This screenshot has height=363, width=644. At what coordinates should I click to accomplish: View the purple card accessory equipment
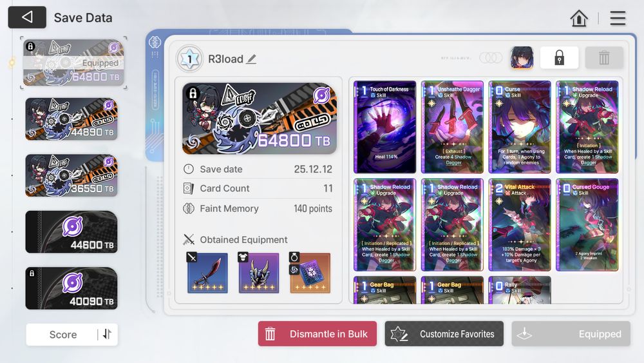coord(310,273)
